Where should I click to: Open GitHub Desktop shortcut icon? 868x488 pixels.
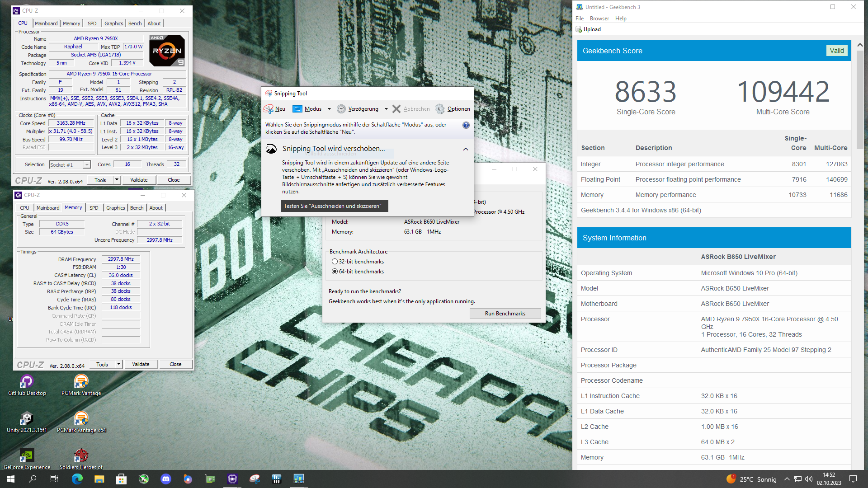[x=27, y=382]
